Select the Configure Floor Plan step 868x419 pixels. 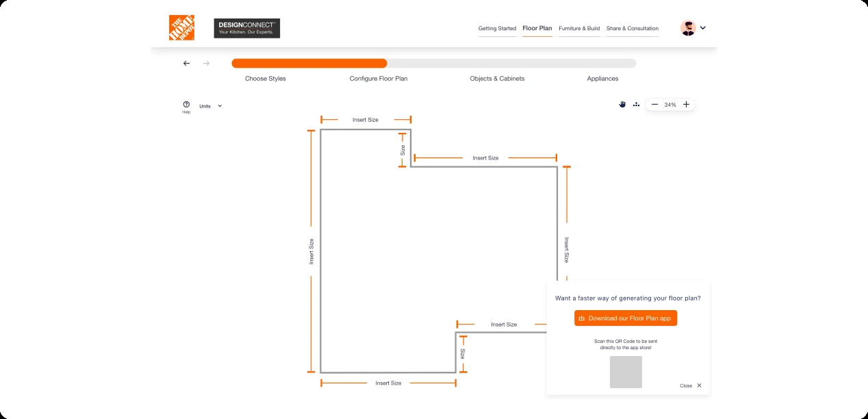(379, 79)
